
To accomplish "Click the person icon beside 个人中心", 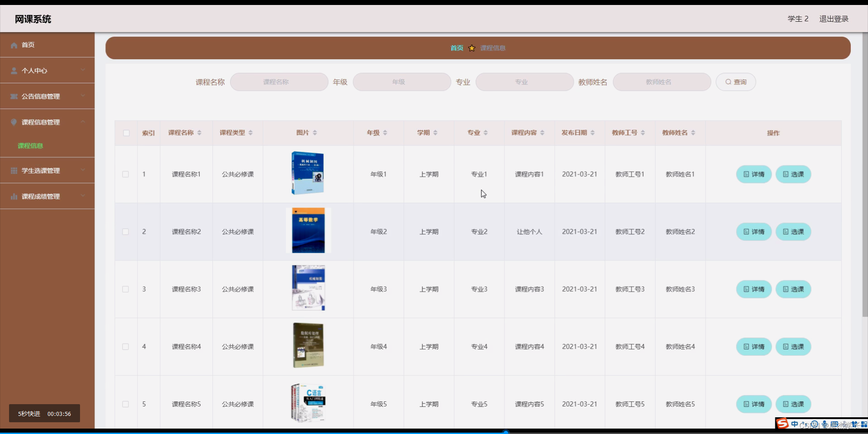I will pyautogui.click(x=14, y=71).
